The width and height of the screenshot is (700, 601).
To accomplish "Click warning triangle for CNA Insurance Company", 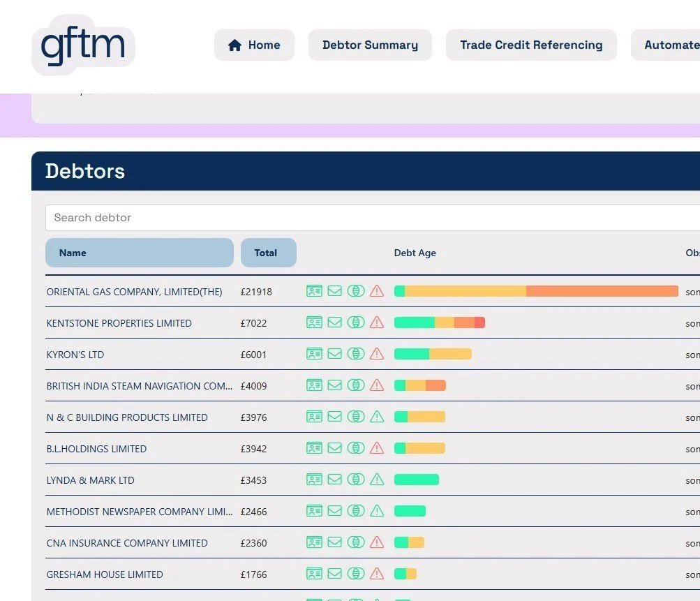I will tap(377, 542).
